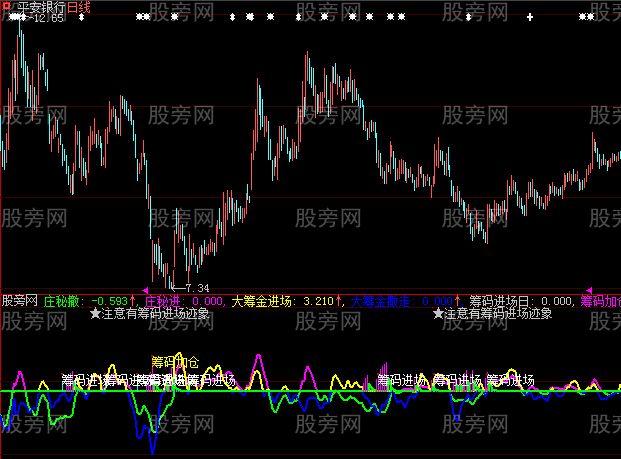This screenshot has width=621, height=459.
Task: Click the red square icon beside 平安银行
Action: [6, 7]
